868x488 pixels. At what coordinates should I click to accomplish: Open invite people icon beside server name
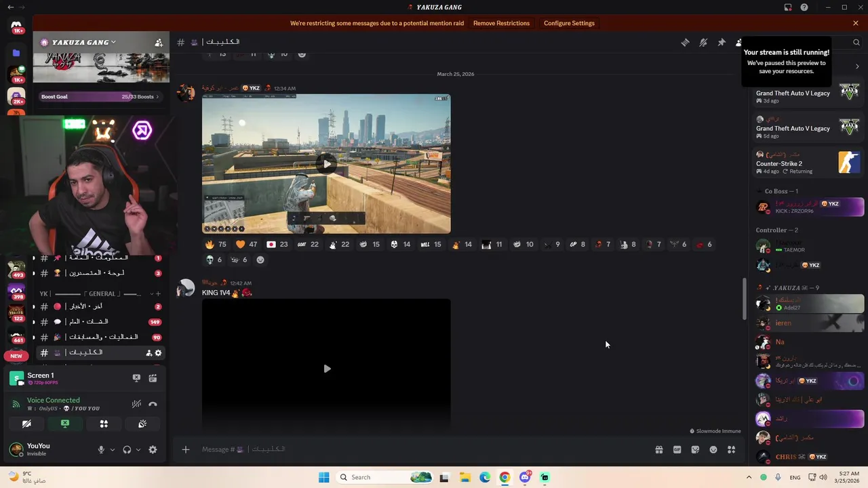click(x=159, y=42)
